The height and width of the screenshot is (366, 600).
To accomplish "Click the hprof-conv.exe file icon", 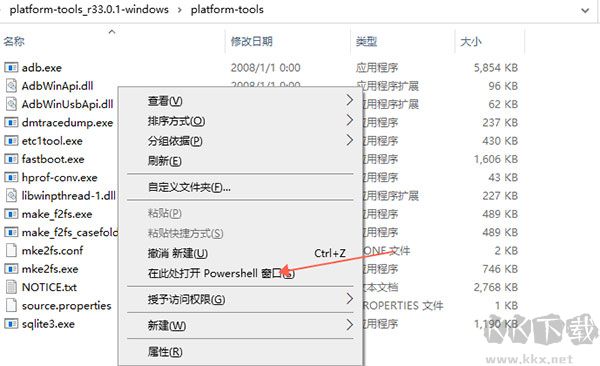I will pyautogui.click(x=11, y=177).
